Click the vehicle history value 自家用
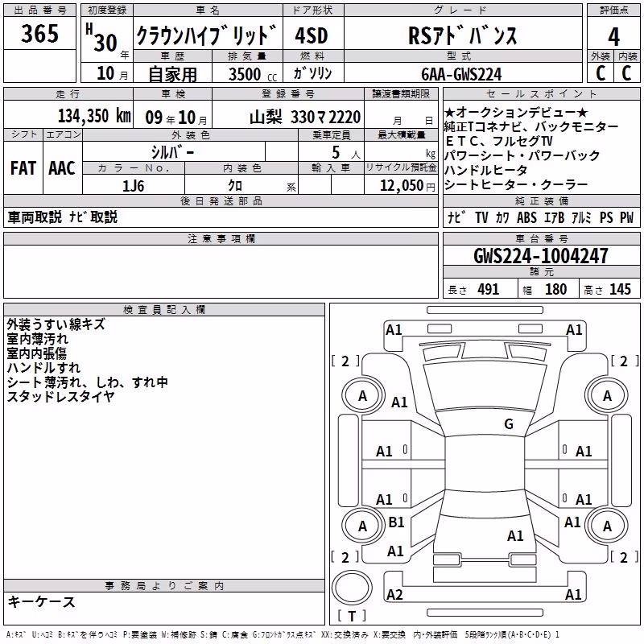 (x=172, y=74)
